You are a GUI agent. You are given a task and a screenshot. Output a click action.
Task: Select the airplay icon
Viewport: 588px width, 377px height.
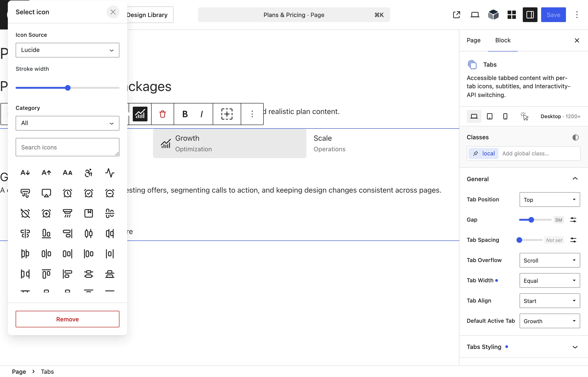point(46,193)
